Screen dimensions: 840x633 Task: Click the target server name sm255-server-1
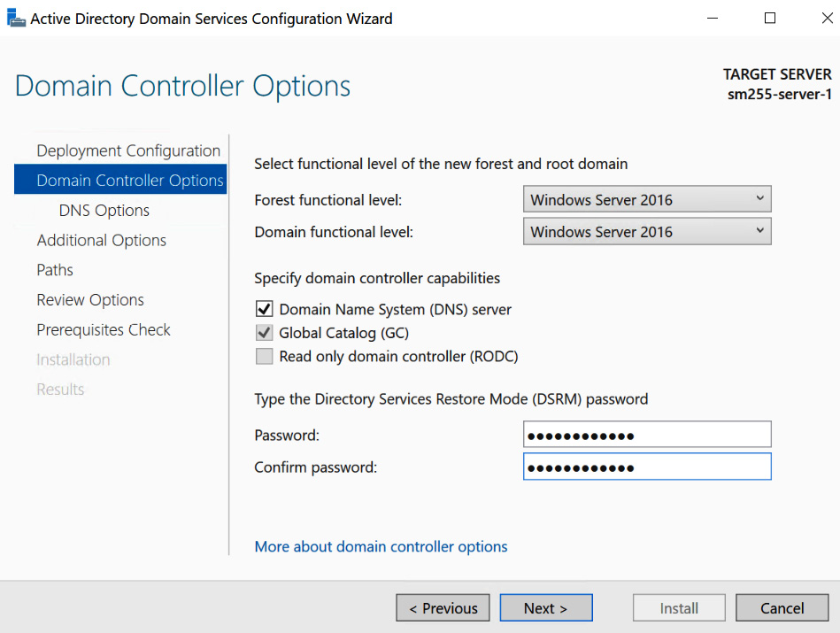(780, 95)
